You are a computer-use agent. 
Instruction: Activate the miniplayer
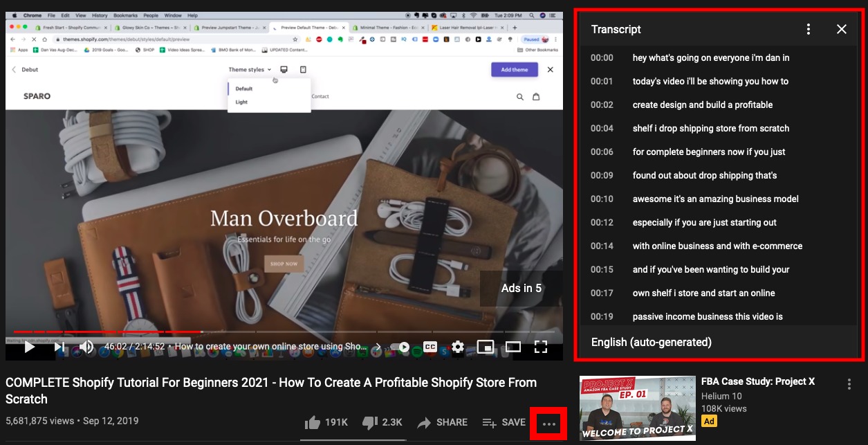tap(486, 347)
